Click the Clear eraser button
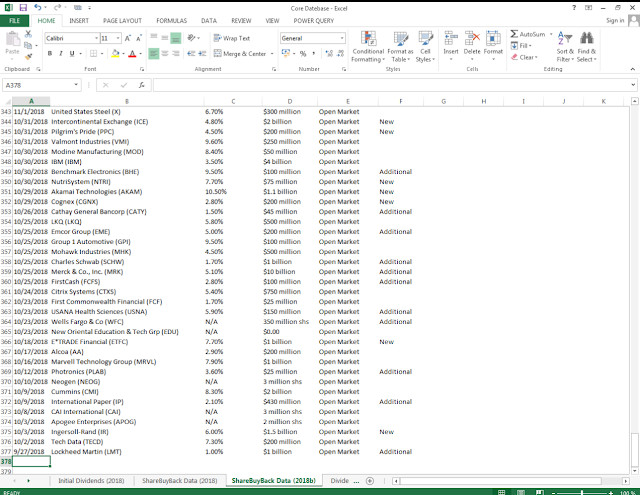 (524, 57)
